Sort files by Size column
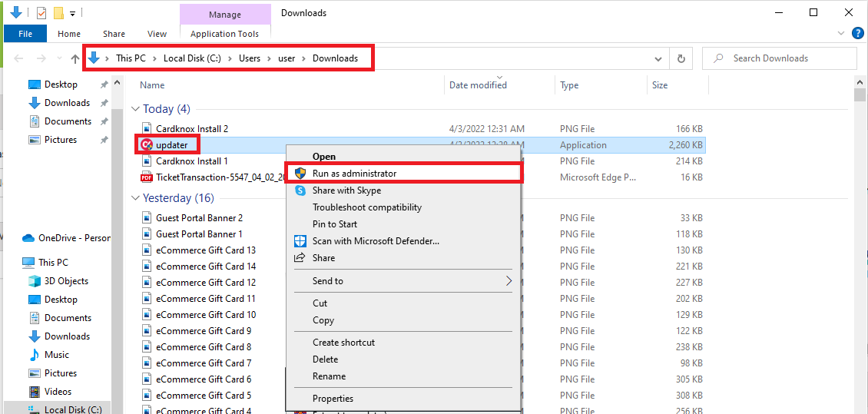Viewport: 868px width, 414px height. pyautogui.click(x=660, y=85)
